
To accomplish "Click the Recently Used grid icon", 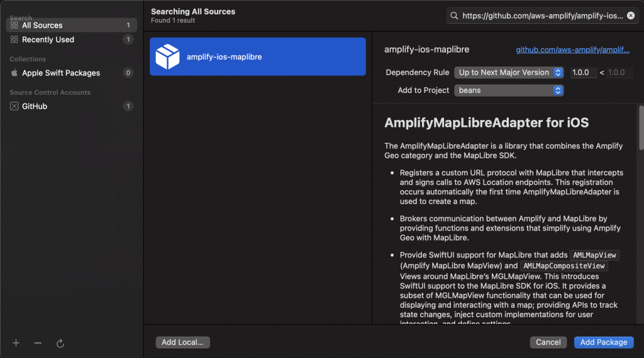I will (14, 40).
